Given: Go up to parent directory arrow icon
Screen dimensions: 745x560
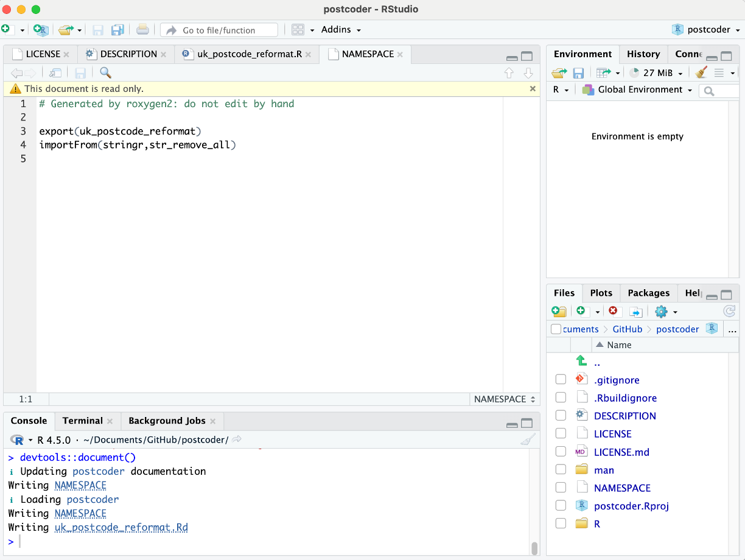Looking at the screenshot, I should [x=581, y=362].
